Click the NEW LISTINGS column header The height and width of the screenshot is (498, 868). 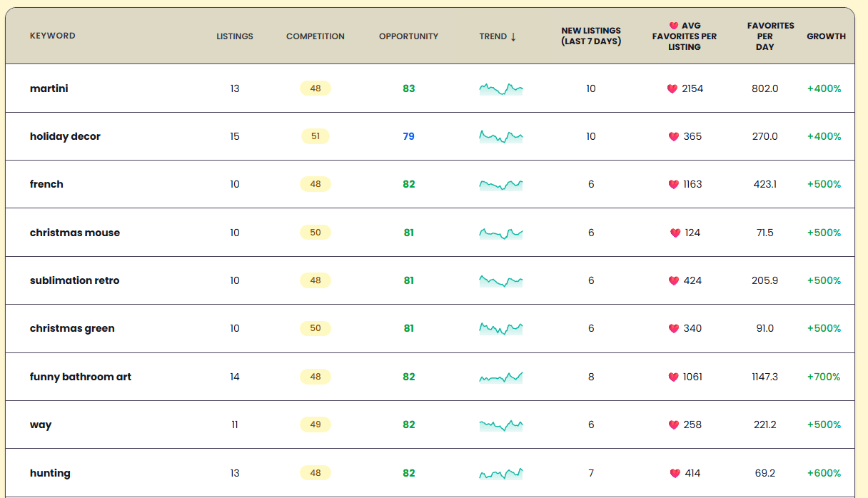tap(591, 36)
